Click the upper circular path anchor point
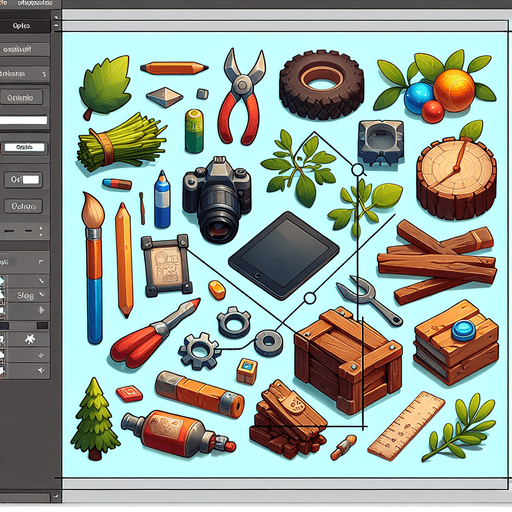This screenshot has width=512, height=512. coord(357,170)
